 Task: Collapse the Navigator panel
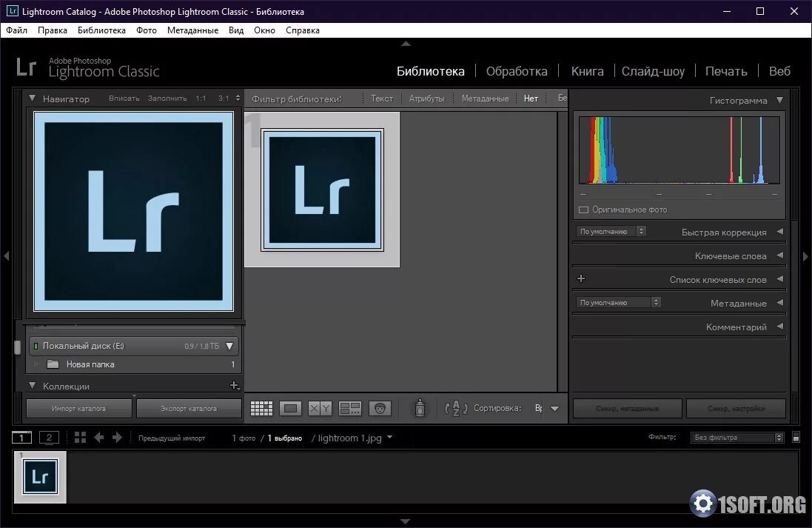(x=32, y=98)
